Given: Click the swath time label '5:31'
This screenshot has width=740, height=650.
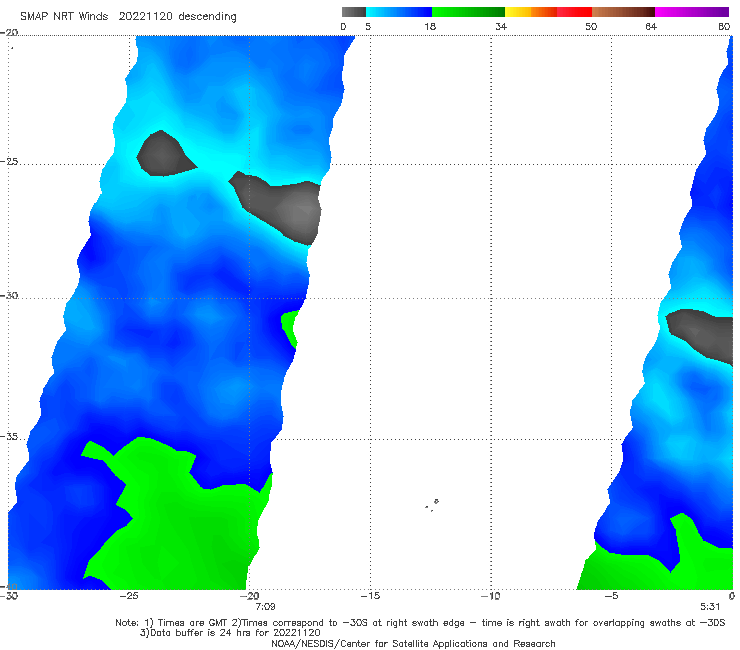Looking at the screenshot, I should click(710, 607).
